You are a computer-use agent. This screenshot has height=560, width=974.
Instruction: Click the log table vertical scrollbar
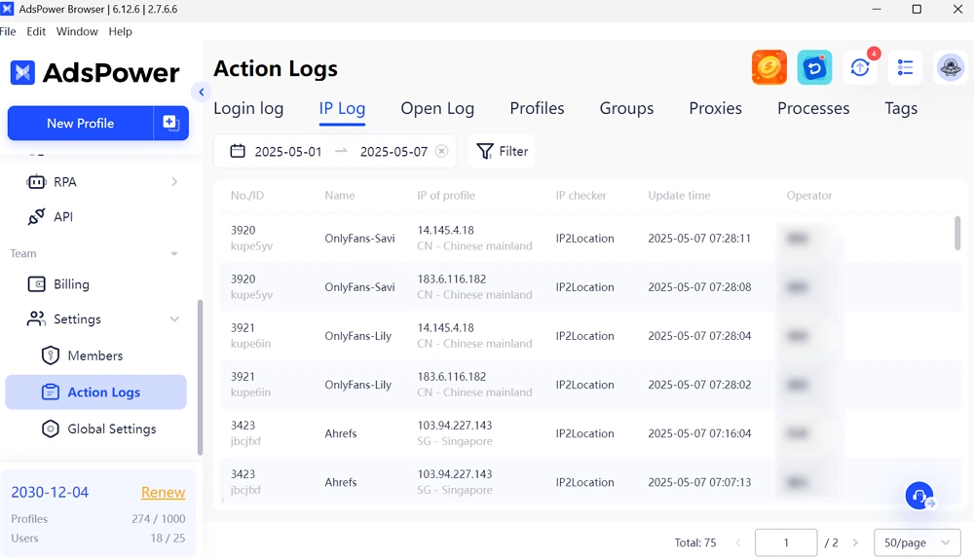[957, 234]
